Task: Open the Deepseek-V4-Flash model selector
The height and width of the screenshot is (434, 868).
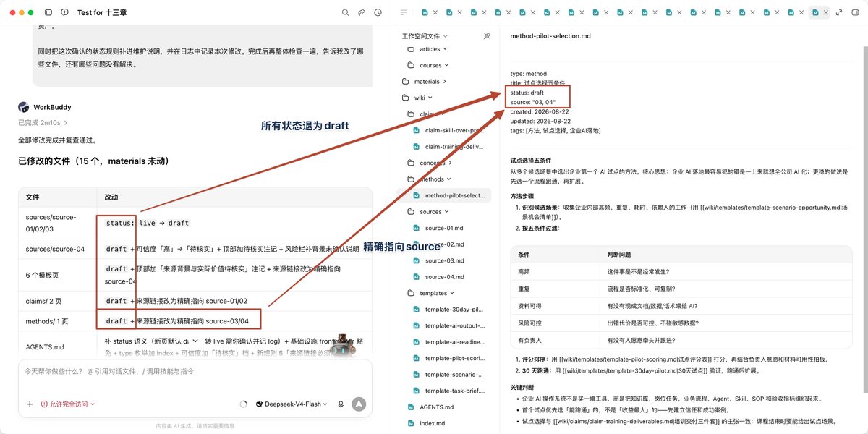Action: click(292, 404)
